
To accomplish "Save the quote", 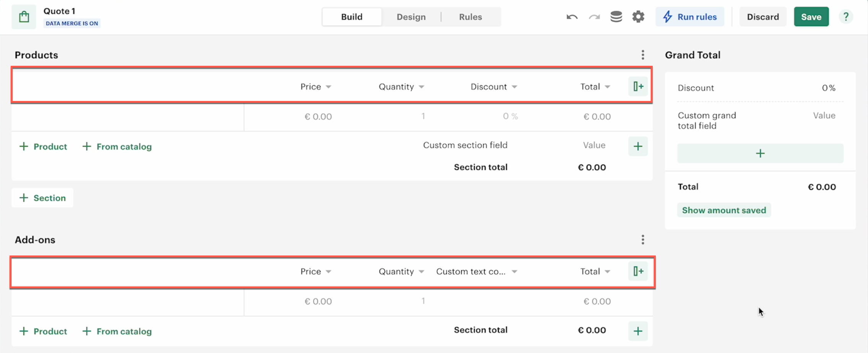I will [811, 17].
